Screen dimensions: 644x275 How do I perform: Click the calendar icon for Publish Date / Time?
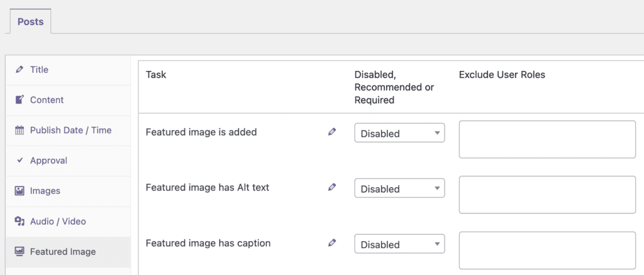click(19, 131)
